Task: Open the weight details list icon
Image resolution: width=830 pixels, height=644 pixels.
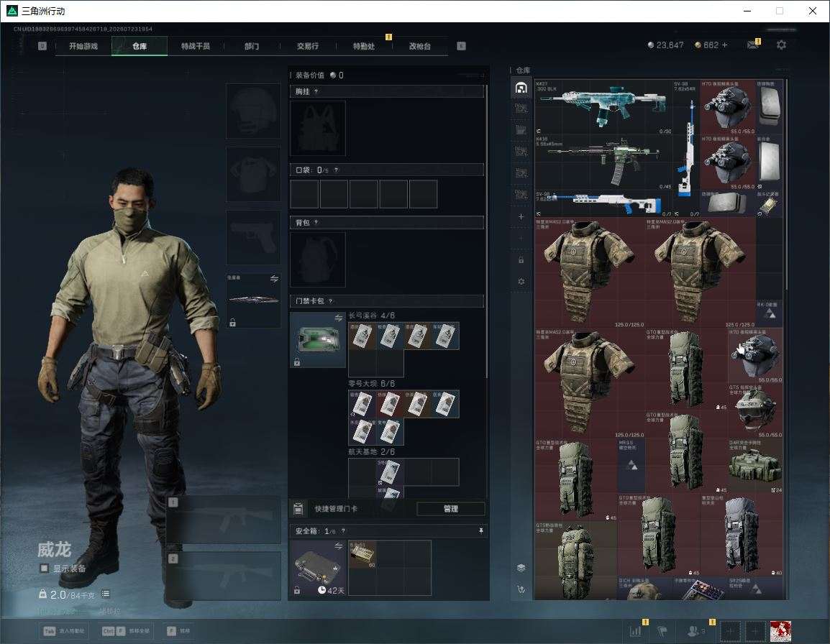Action: 106,594
